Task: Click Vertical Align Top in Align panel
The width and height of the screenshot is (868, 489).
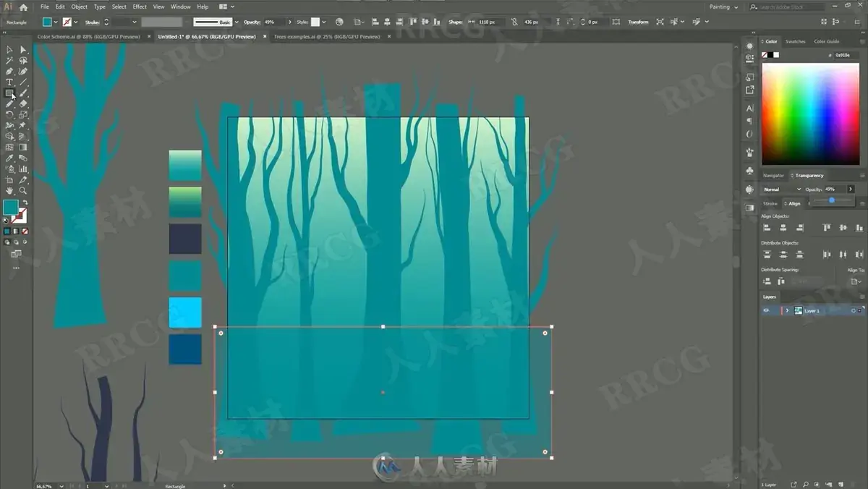Action: [x=827, y=227]
